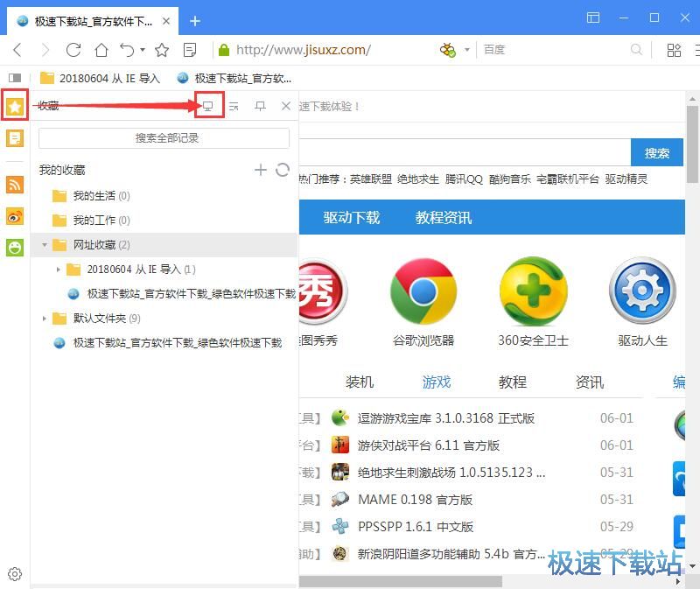Switch to 教程 tab
This screenshot has width=700, height=589.
pos(513,382)
